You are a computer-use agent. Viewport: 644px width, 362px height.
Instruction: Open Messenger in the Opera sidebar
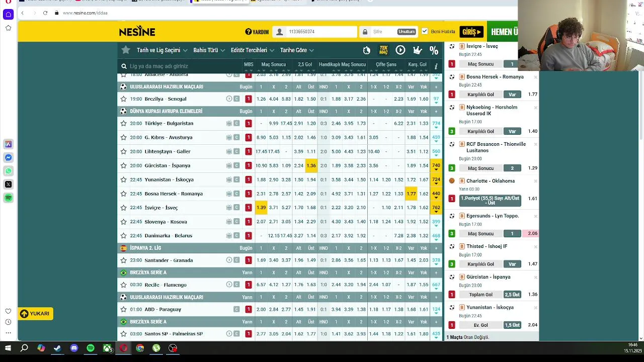point(8,157)
